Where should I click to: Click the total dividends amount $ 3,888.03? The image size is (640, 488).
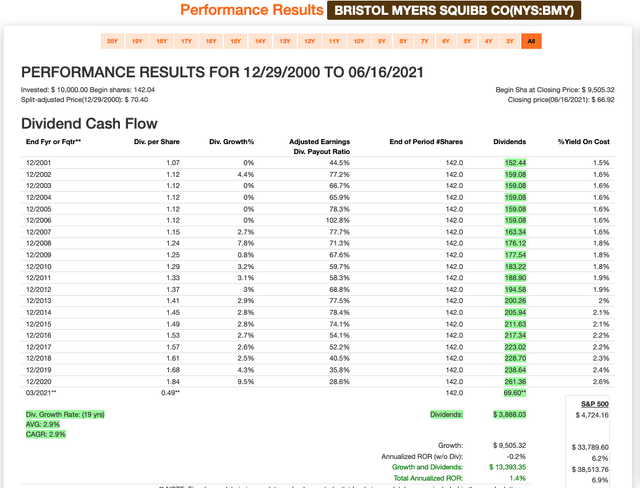click(509, 415)
